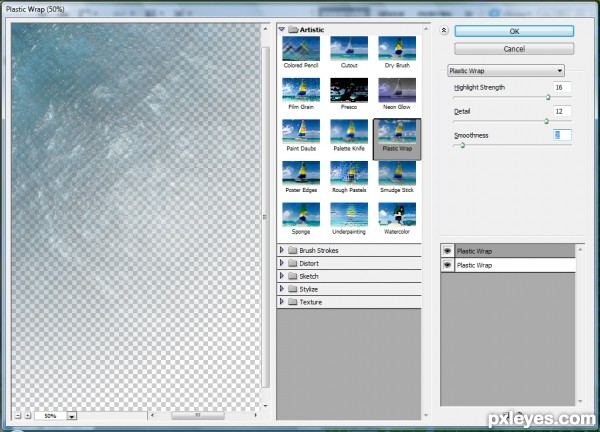The height and width of the screenshot is (432, 600).
Task: Click the Brush Strokes folder icon
Action: tap(293, 250)
